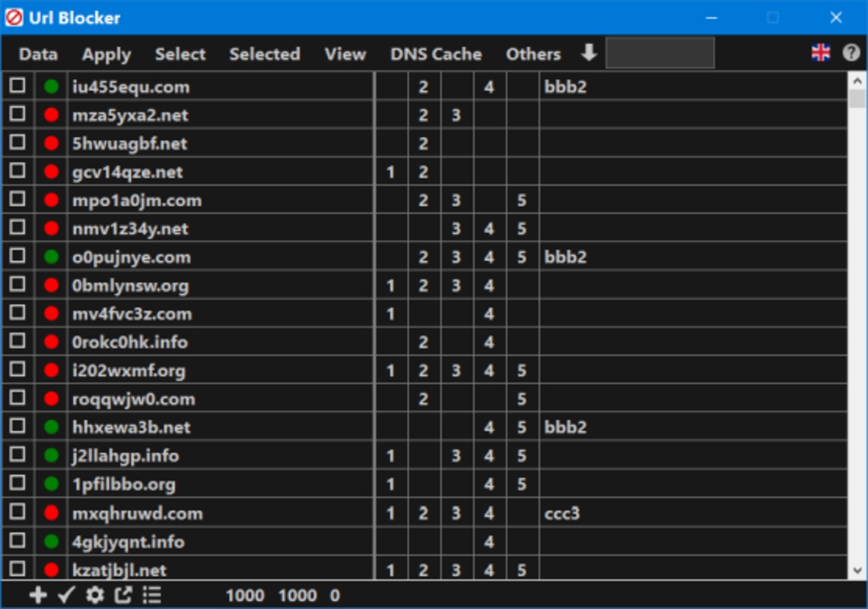Image resolution: width=868 pixels, height=609 pixels.
Task: Open the Select menu
Action: coord(180,54)
